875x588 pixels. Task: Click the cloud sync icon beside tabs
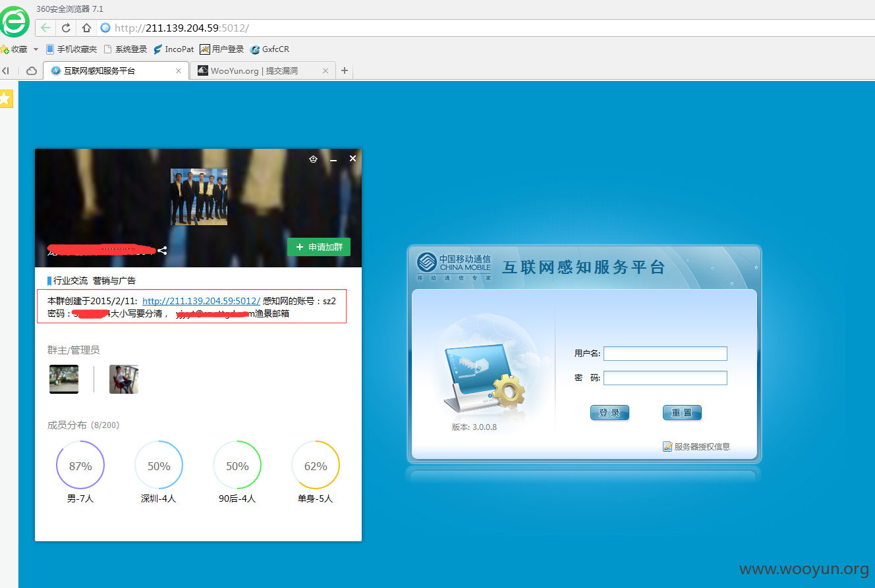click(x=32, y=70)
